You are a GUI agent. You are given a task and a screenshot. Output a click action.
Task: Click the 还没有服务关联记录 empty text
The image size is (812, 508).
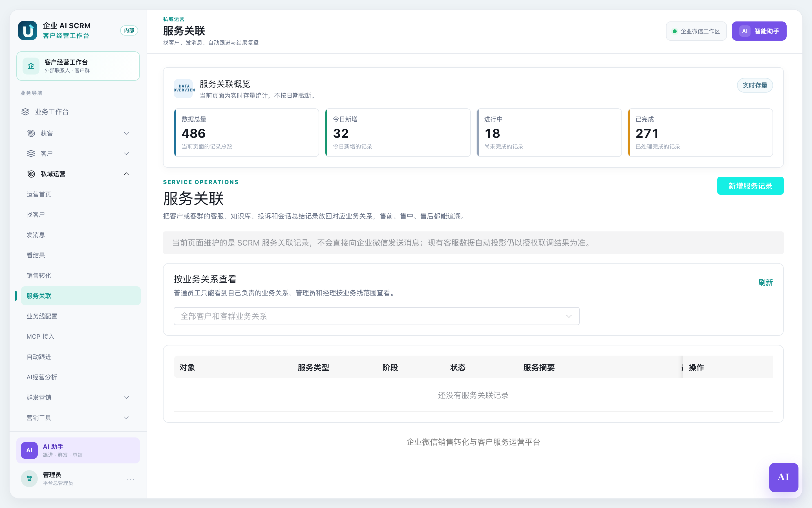[473, 395]
